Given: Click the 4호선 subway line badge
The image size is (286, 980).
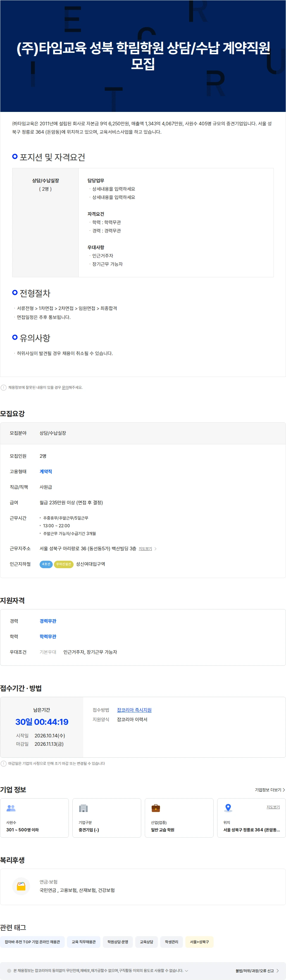Looking at the screenshot, I should coord(46,564).
